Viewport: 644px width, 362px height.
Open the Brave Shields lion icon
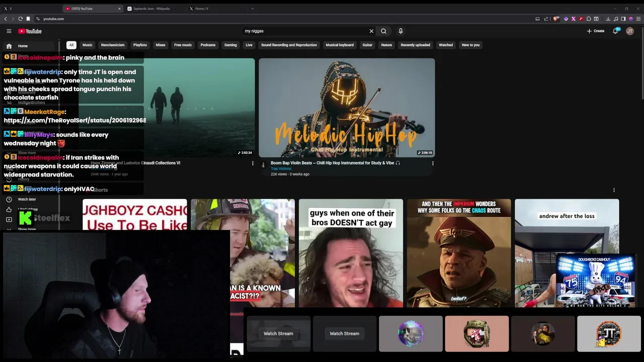click(x=556, y=19)
